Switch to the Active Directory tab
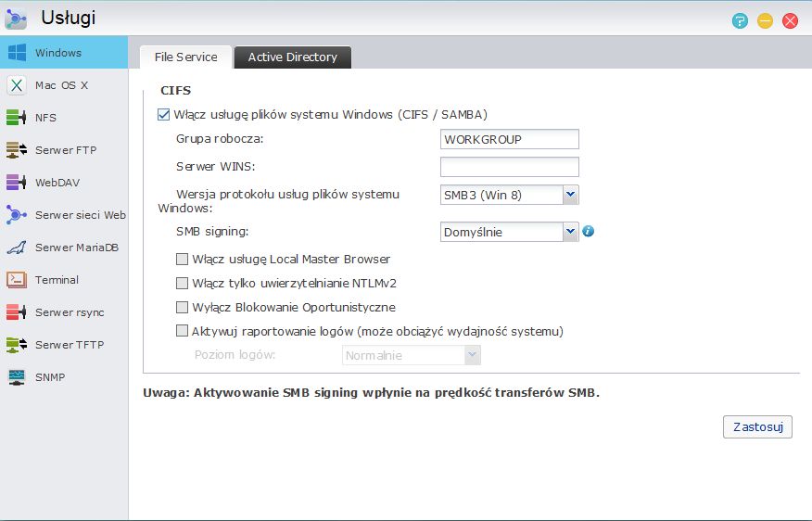The height and width of the screenshot is (521, 812). pos(293,57)
